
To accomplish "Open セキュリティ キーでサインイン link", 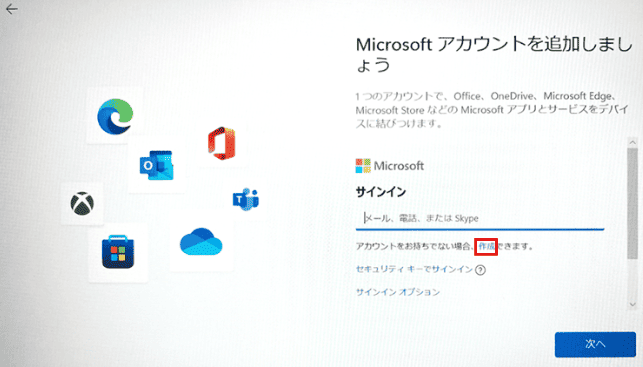I will [x=414, y=269].
